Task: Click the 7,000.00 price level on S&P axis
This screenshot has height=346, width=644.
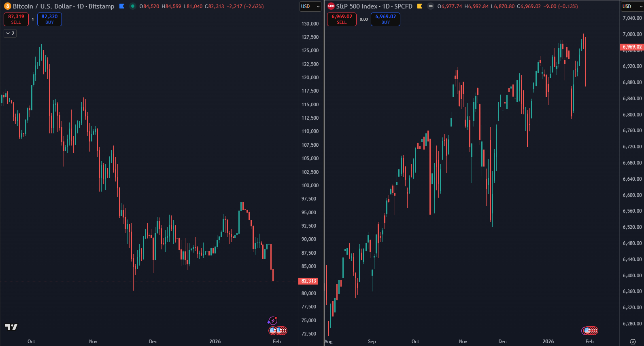Action: (x=632, y=34)
